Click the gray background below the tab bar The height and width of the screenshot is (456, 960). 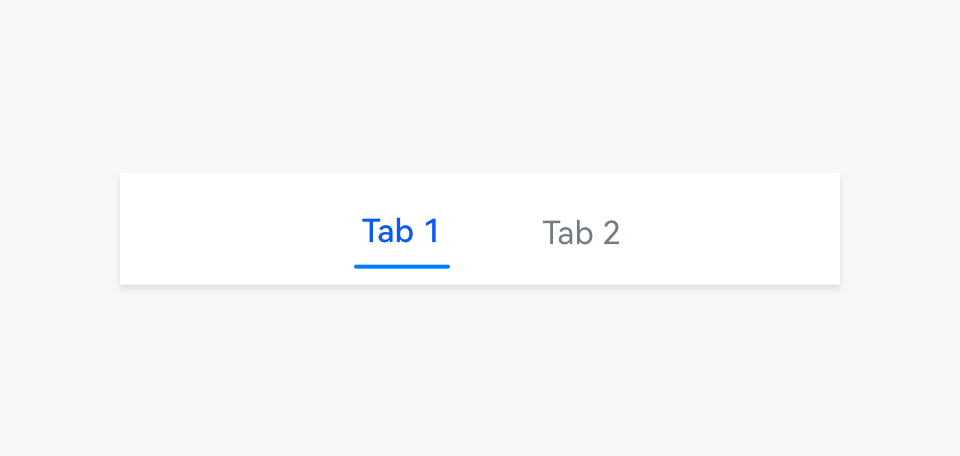(480, 370)
